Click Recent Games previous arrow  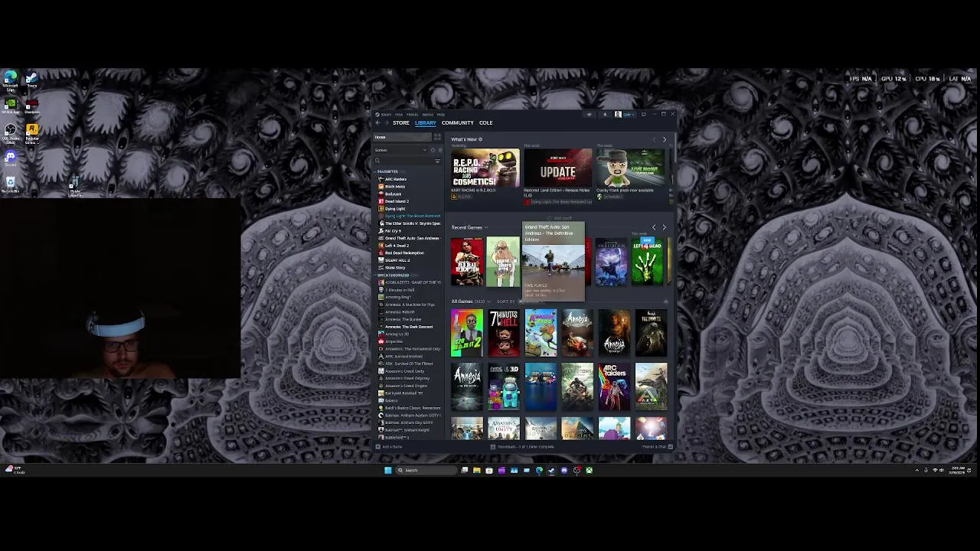[654, 227]
